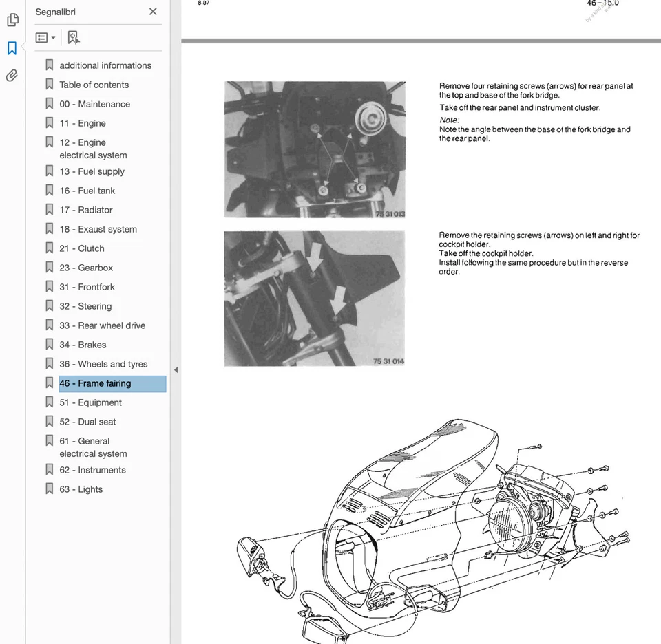Viewport: 661px width, 644px height.
Task: Select the 52 - Dual seat bookmark
Action: point(87,422)
